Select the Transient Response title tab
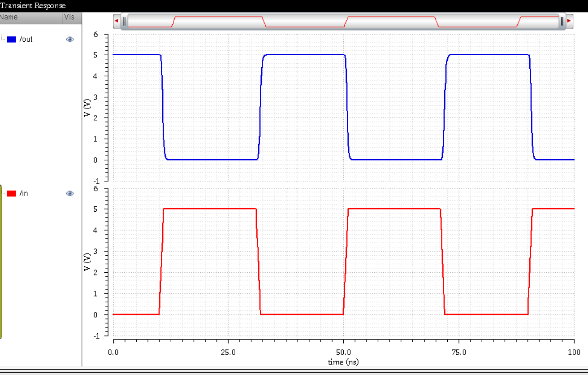The image size is (588, 375). 33,5
